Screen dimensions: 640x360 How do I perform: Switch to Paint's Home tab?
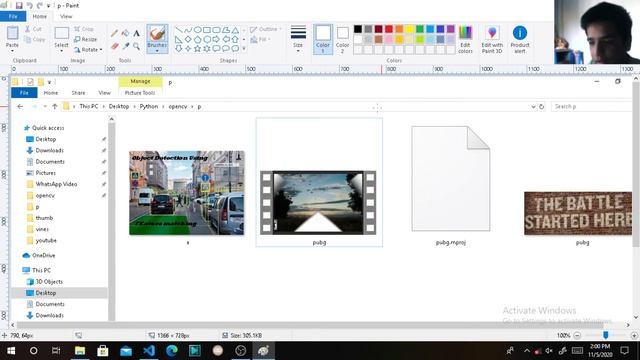pyautogui.click(x=40, y=16)
